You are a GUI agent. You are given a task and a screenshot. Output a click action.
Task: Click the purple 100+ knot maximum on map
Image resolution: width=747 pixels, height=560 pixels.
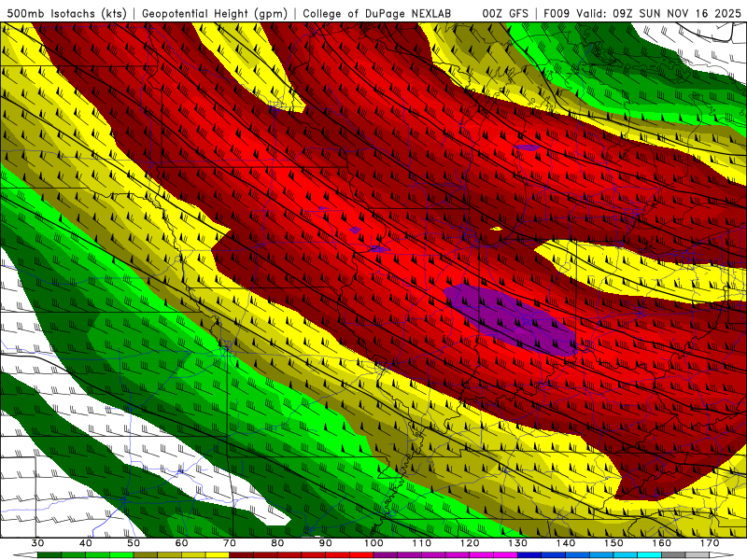[510, 319]
